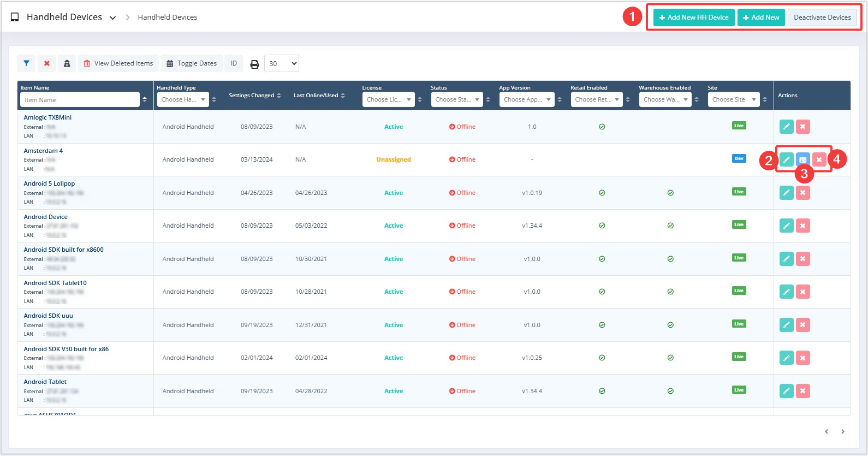Click Active license in Android Device row
Screen dimensions: 868x456
[394, 226]
